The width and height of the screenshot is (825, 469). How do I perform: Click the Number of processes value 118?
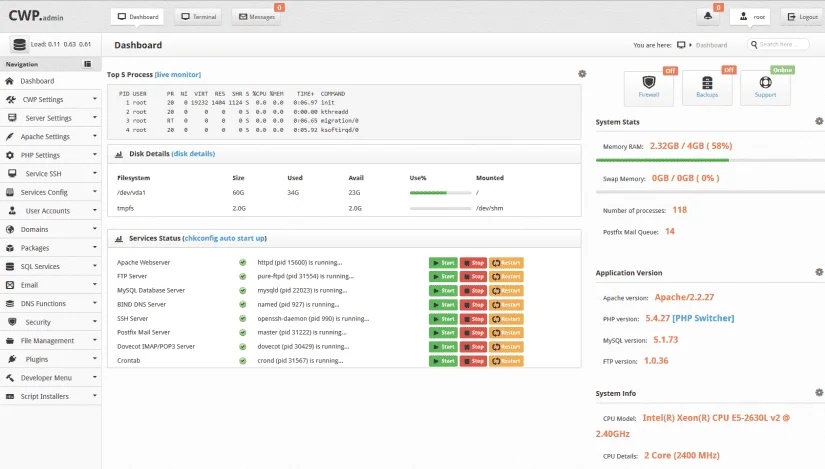point(679,209)
